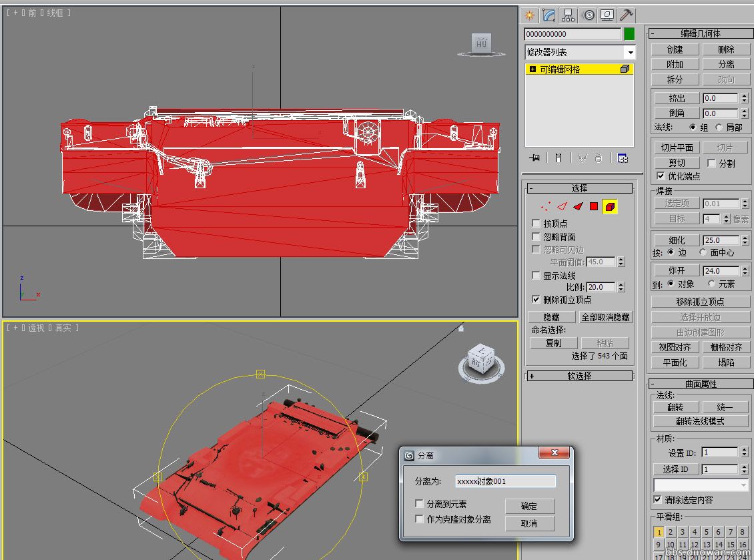Open the 修改器列表 dropdown
Viewport: 754px width, 560px height.
(x=629, y=52)
